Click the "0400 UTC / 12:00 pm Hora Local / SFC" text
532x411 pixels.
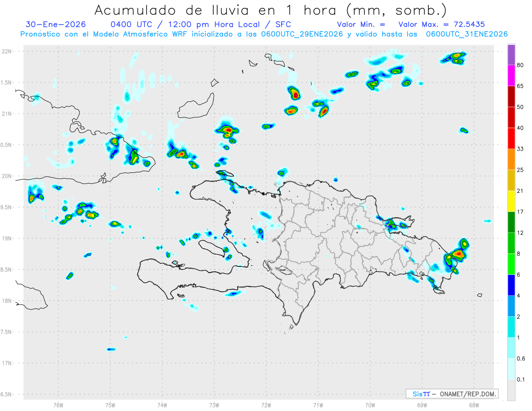click(200, 24)
